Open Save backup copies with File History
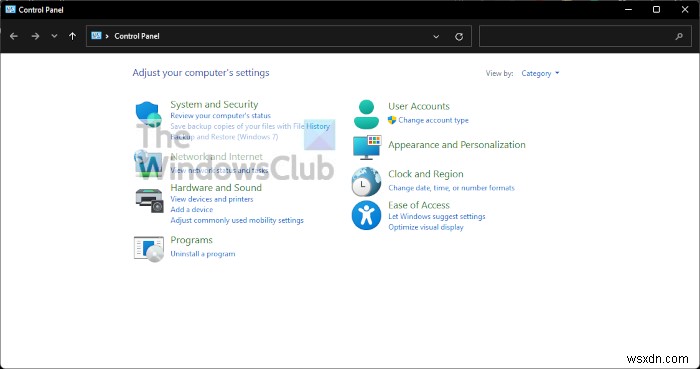700x369 pixels. click(x=250, y=126)
